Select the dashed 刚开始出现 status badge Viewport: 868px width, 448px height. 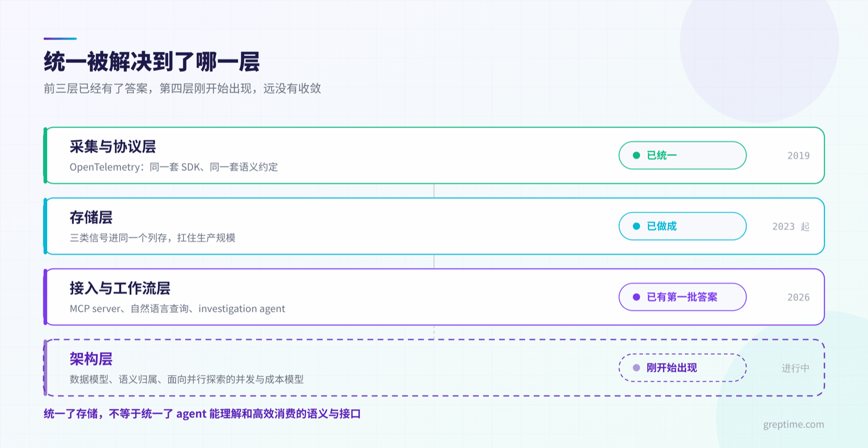(x=682, y=368)
